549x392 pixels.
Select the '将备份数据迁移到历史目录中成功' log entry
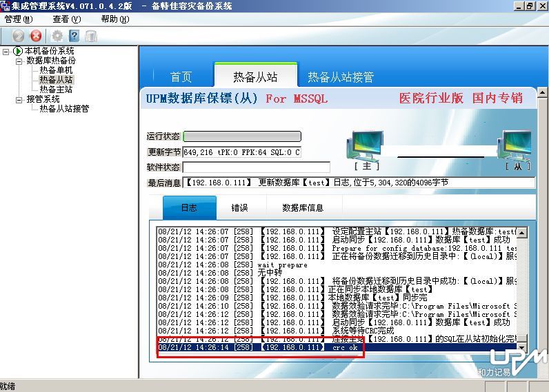pos(337,281)
